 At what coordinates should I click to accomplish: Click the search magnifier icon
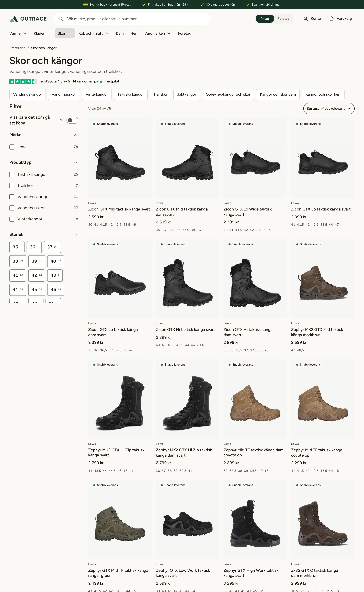pos(61,19)
